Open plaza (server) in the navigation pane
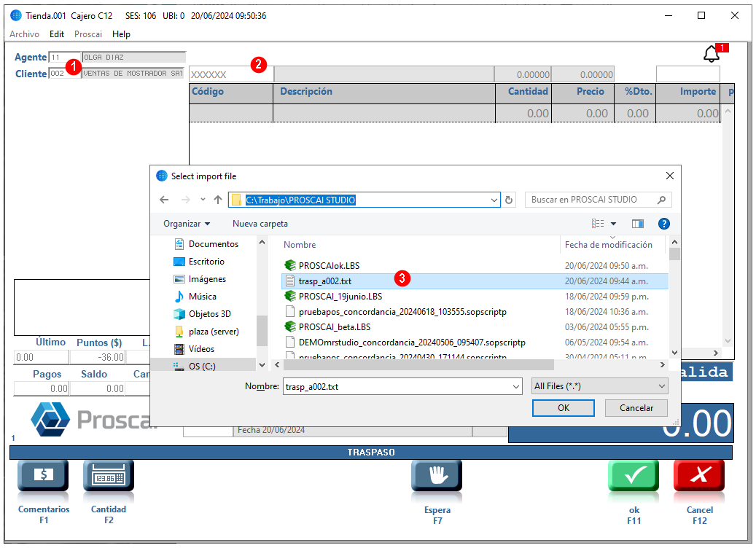The width and height of the screenshot is (756, 548). coord(206,331)
